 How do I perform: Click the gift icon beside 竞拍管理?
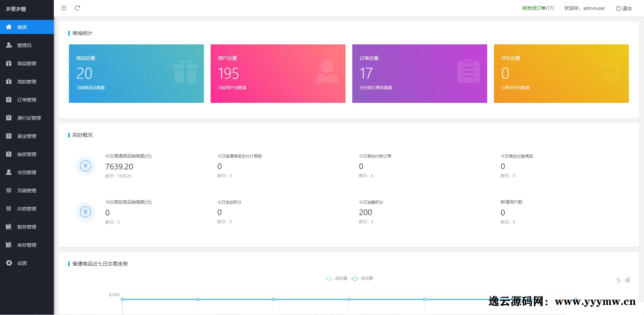point(9,81)
